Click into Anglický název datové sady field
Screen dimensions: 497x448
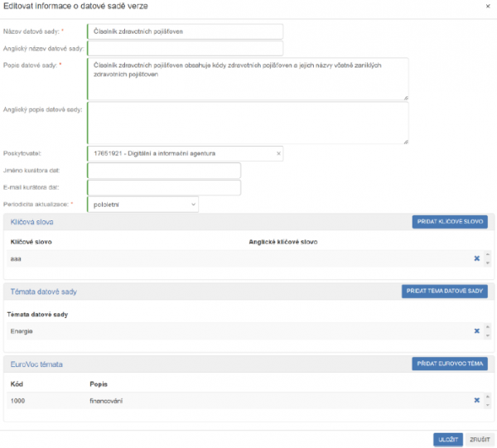[184, 49]
